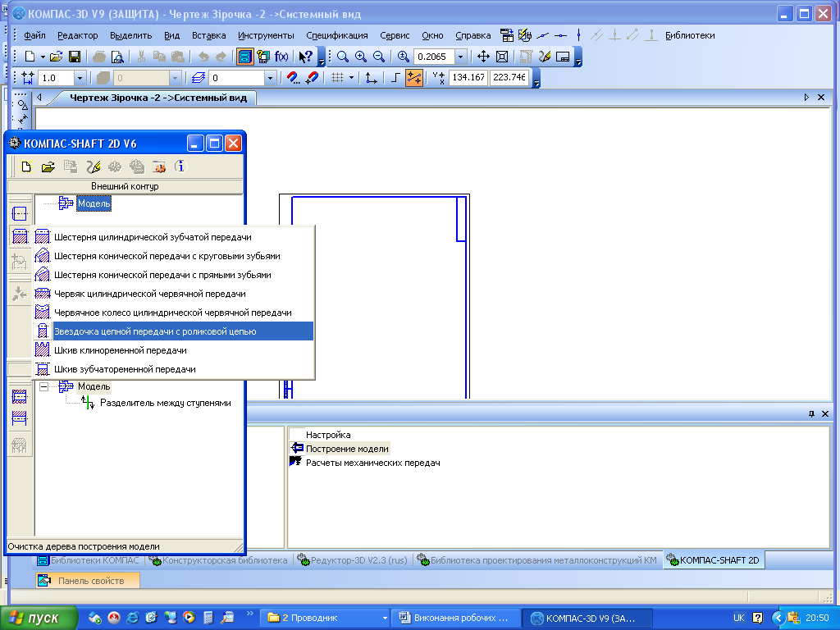Select Шкив клиноременной передачи entry
Image resolution: width=840 pixels, height=630 pixels.
pos(174,349)
